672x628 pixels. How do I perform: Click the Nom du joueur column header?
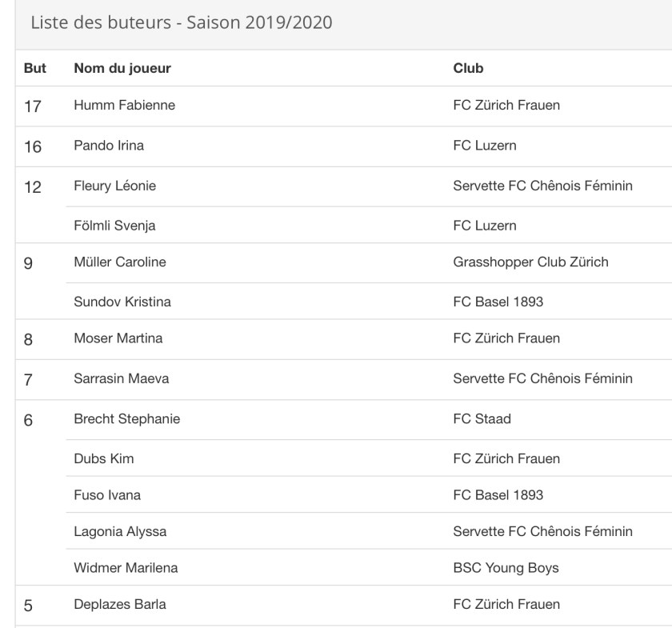(x=122, y=69)
